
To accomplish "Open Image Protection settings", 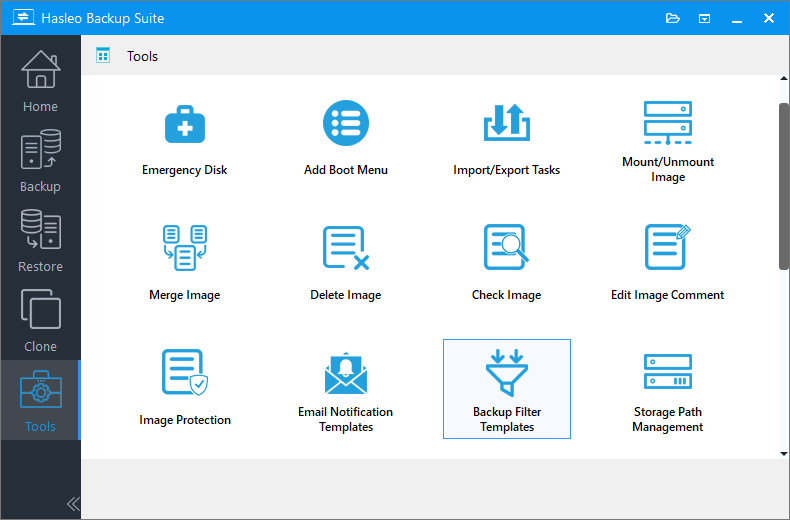I will coord(184,389).
